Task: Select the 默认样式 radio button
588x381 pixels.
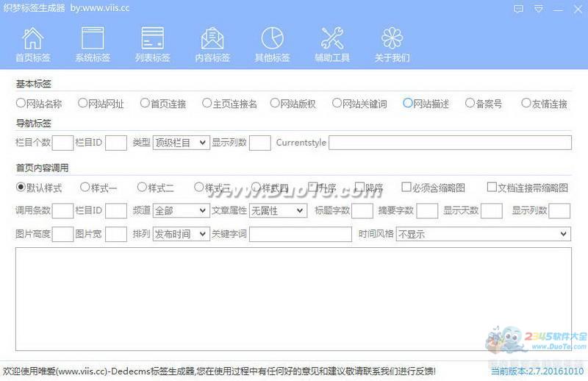Action: pyautogui.click(x=21, y=187)
